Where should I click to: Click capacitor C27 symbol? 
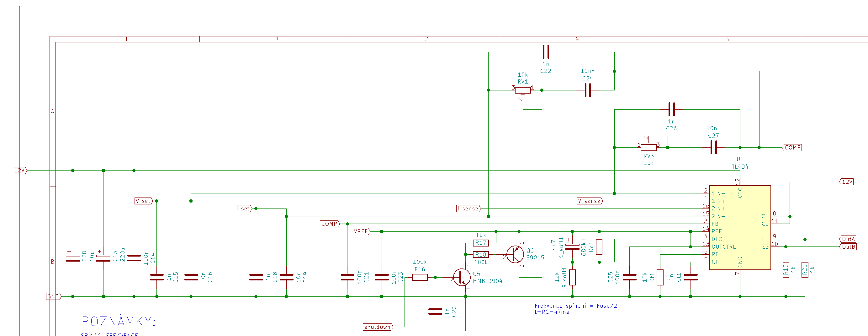click(713, 147)
